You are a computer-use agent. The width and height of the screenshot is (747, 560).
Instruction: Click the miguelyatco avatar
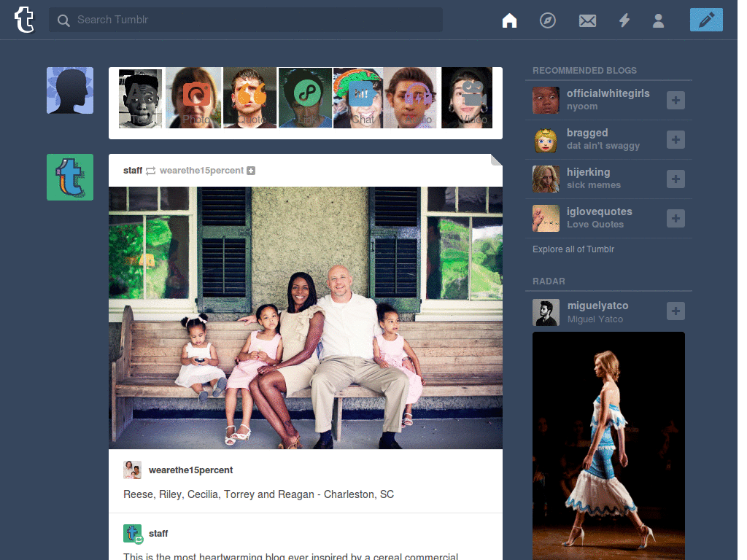[546, 312]
